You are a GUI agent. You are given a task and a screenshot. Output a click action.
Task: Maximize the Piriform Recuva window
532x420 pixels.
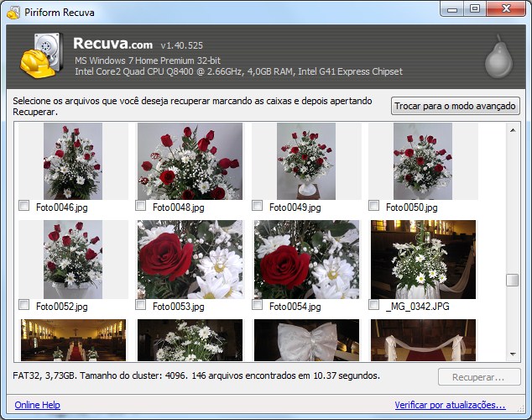pos(475,9)
